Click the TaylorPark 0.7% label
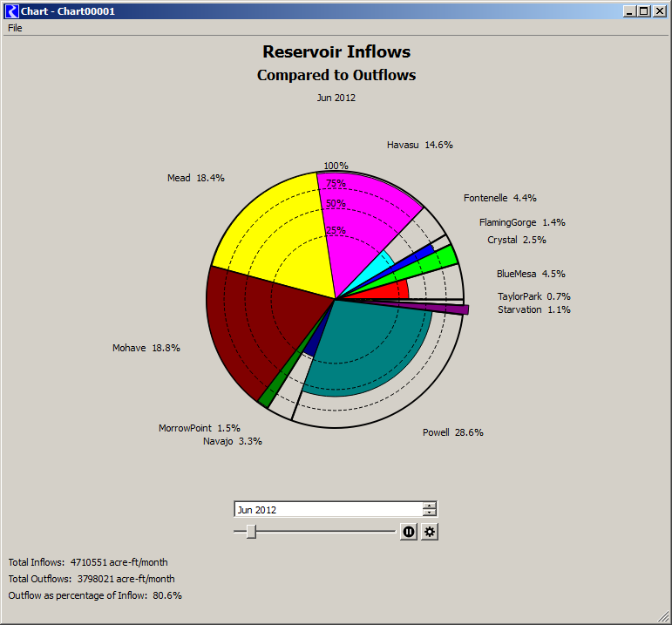The height and width of the screenshot is (625, 672). [x=534, y=296]
